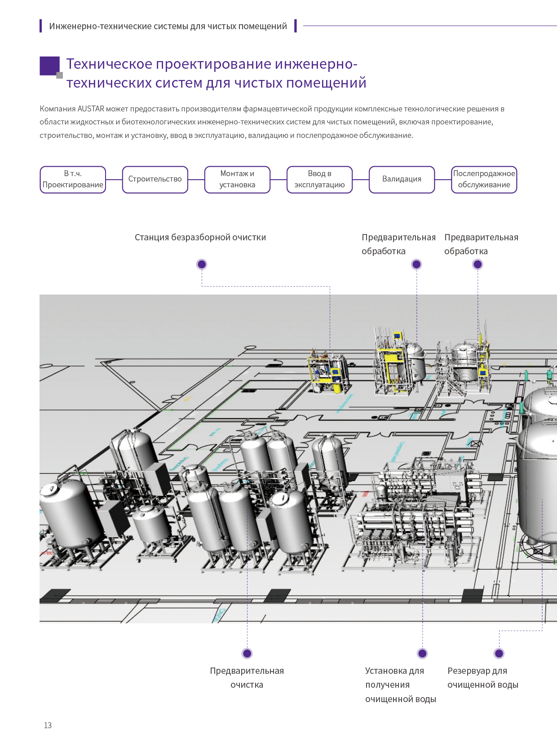557x756 pixels.
Task: Click the 'Монтаж и установка' box
Action: [x=237, y=180]
